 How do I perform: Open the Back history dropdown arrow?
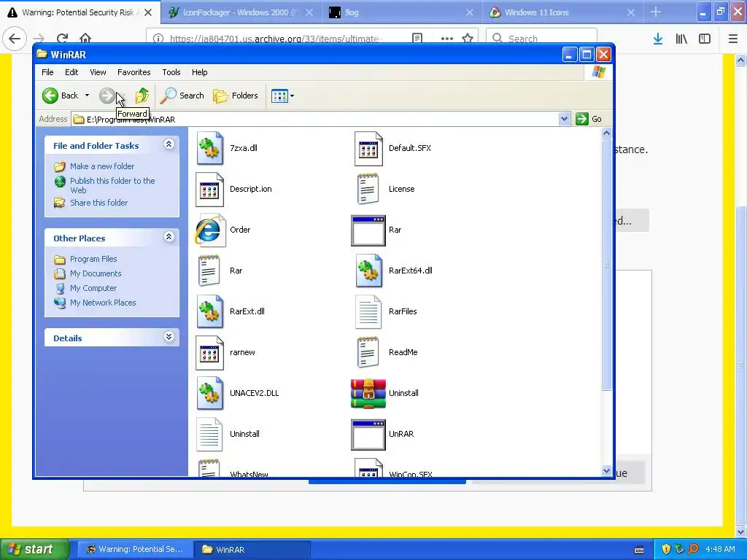(88, 96)
